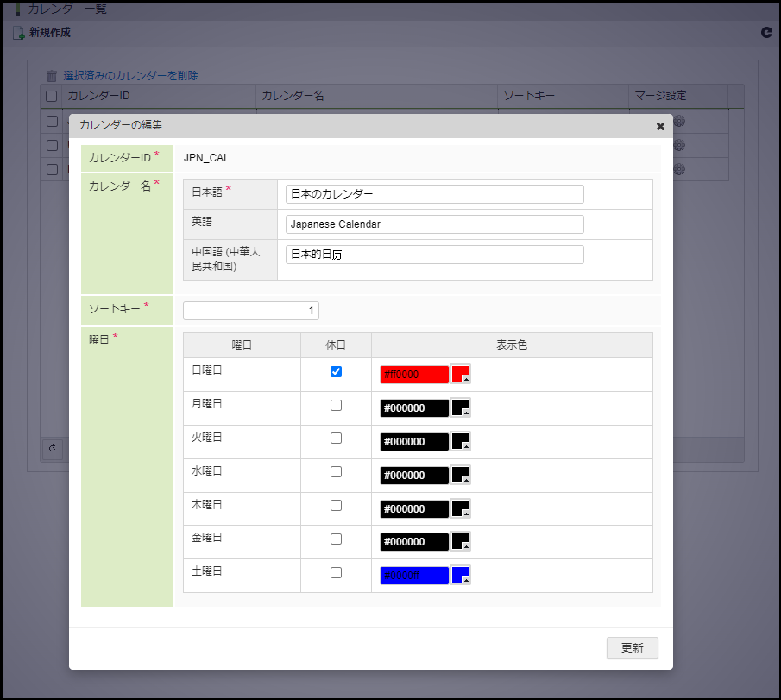The height and width of the screenshot is (700, 781).
Task: Open the Saturday color picker dropdown
Action: tap(461, 575)
